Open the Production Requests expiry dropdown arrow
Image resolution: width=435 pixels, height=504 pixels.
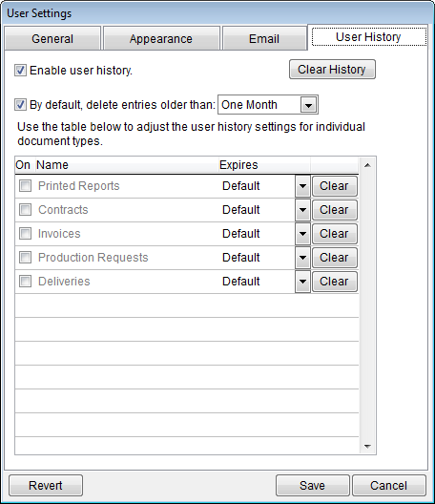click(302, 258)
